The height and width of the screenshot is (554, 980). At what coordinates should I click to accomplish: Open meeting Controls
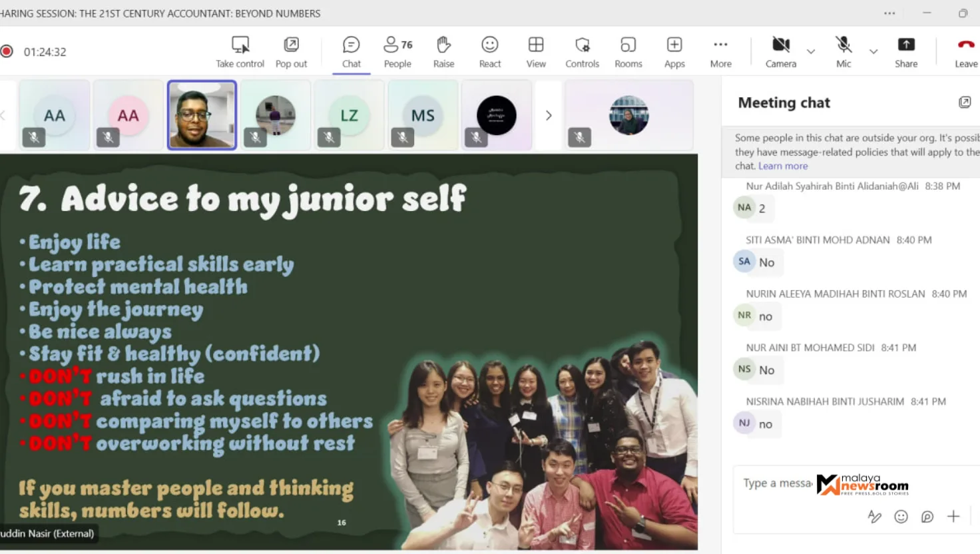point(582,52)
